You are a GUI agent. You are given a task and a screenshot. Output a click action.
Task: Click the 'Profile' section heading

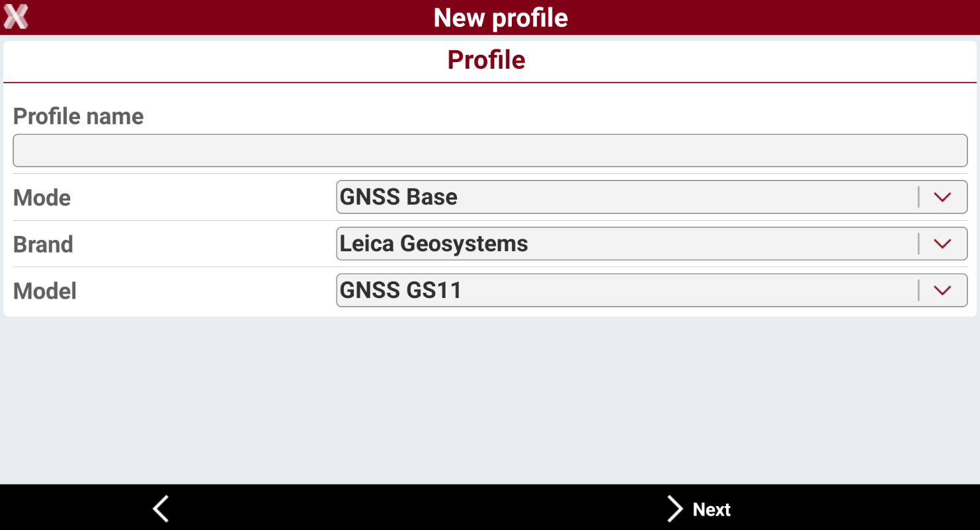click(487, 59)
